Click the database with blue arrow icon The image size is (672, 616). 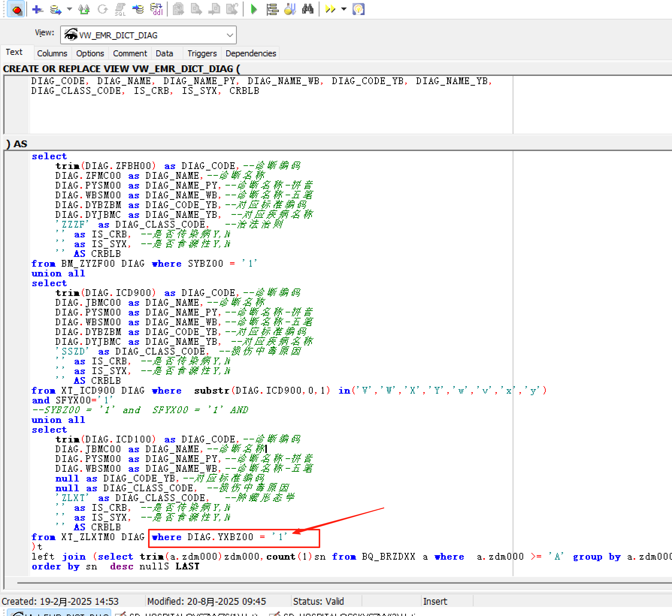56,9
